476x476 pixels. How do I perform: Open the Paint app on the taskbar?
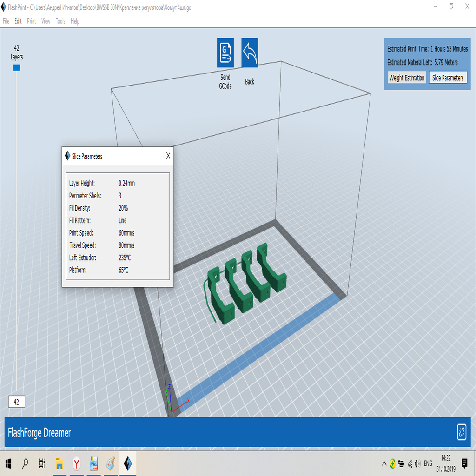(x=111, y=463)
